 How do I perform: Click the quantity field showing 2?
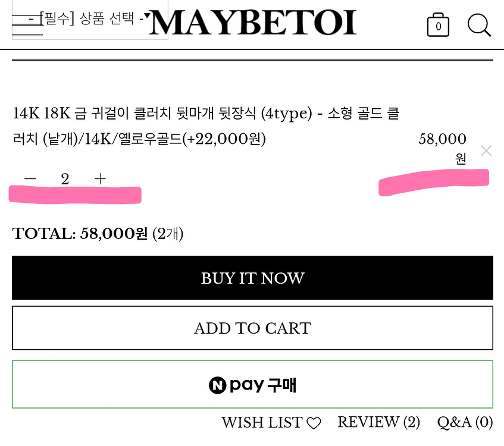coord(65,178)
